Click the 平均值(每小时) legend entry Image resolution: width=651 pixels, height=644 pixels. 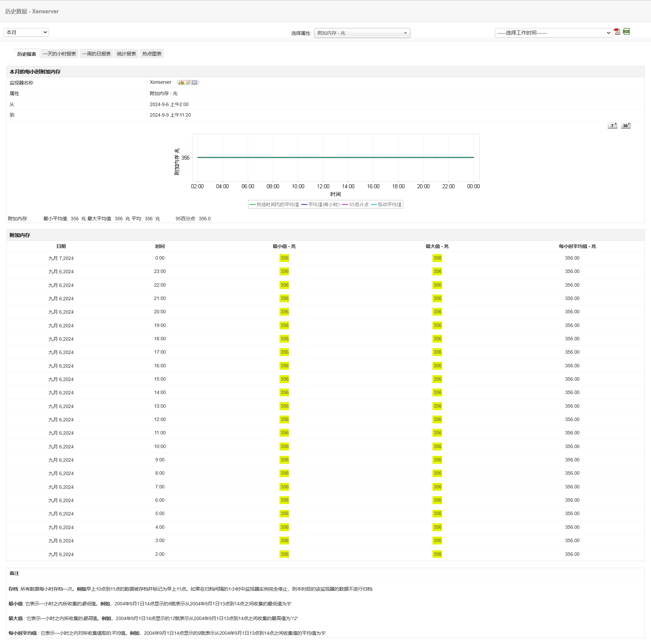click(321, 205)
